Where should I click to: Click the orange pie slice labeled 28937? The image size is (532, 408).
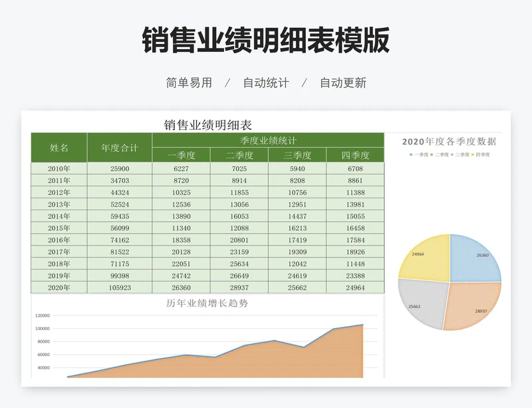coord(473,306)
